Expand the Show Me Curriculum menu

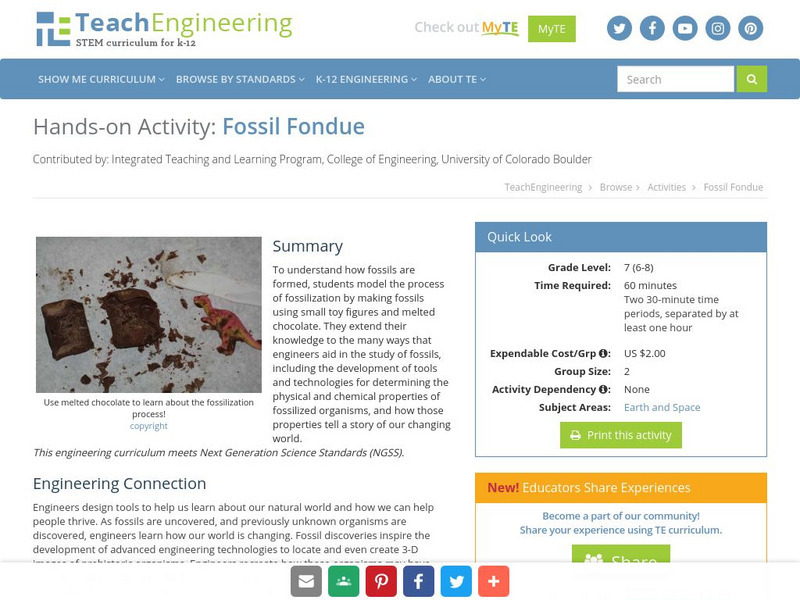(101, 79)
